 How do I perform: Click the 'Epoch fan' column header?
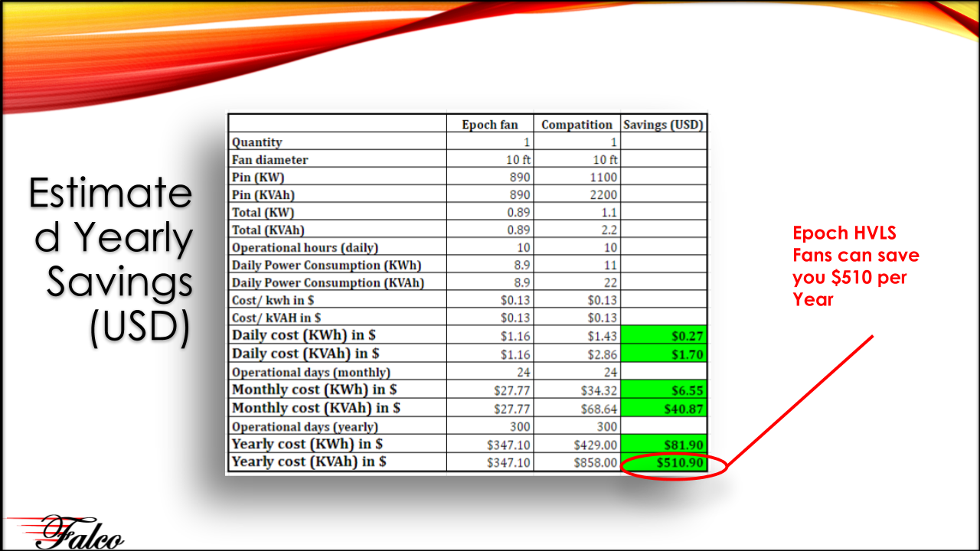490,125
